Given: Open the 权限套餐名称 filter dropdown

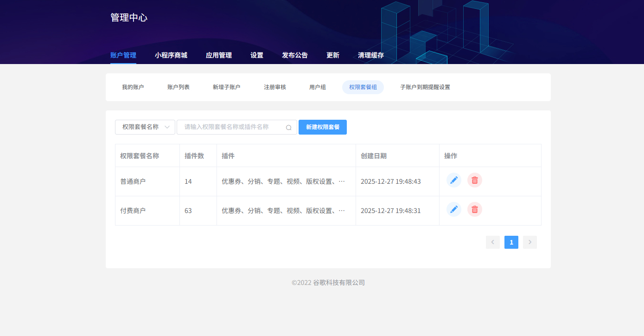Looking at the screenshot, I should pyautogui.click(x=145, y=127).
